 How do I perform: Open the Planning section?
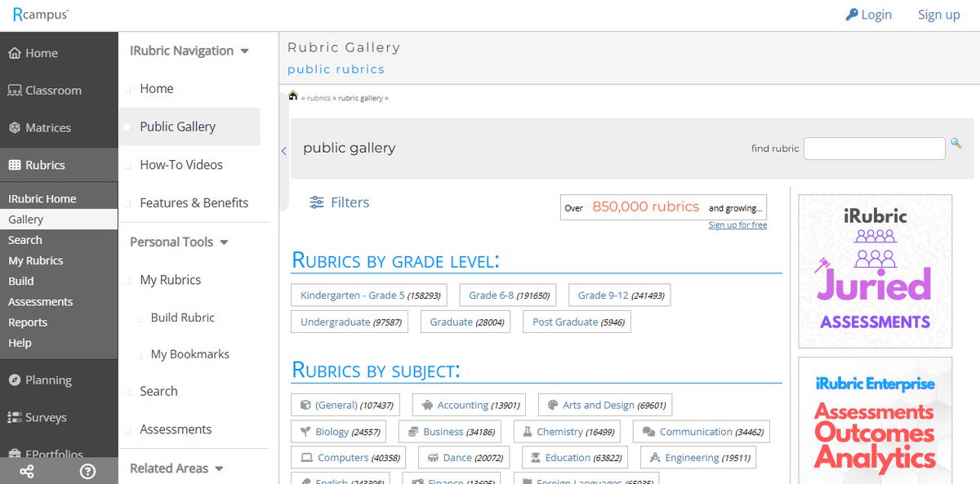pos(45,380)
